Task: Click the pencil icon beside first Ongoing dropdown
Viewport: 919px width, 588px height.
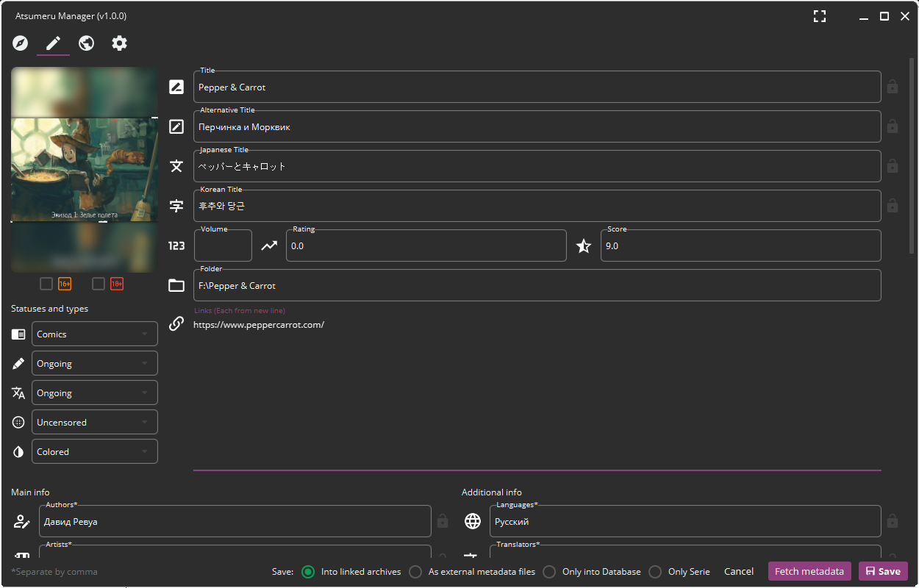Action: 18,363
